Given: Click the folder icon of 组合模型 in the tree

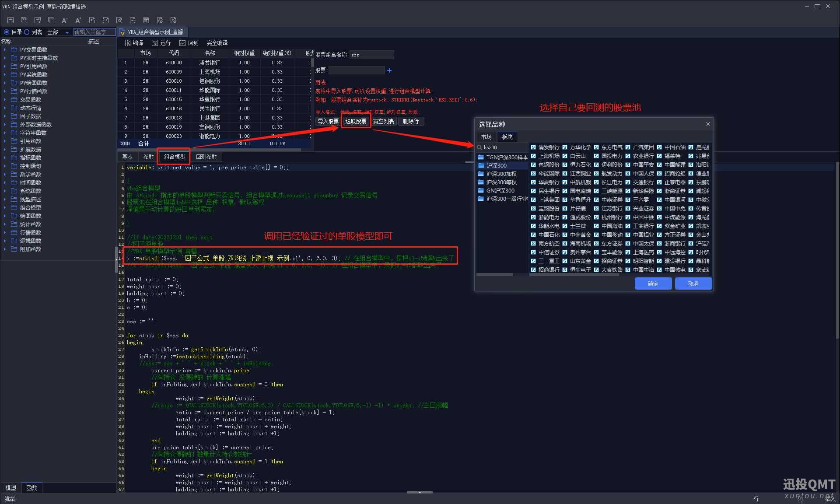Looking at the screenshot, I should point(14,207).
